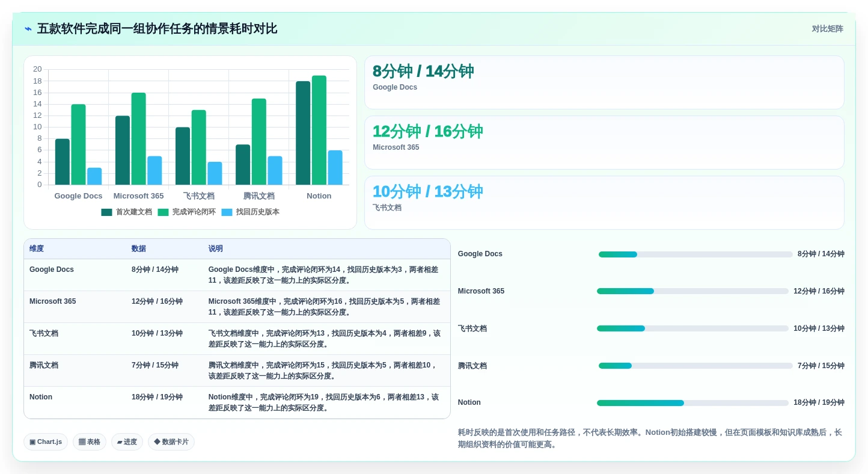This screenshot has height=474, width=868.
Task: Click the Notion description in table
Action: click(325, 402)
